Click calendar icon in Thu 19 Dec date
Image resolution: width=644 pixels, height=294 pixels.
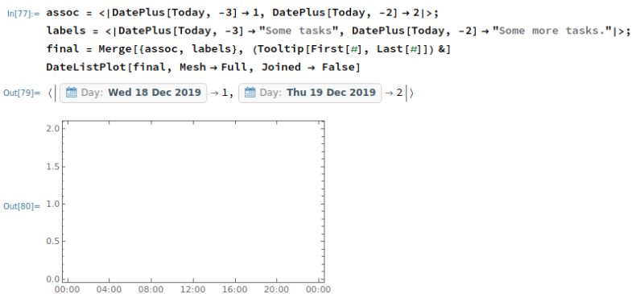[x=250, y=92]
